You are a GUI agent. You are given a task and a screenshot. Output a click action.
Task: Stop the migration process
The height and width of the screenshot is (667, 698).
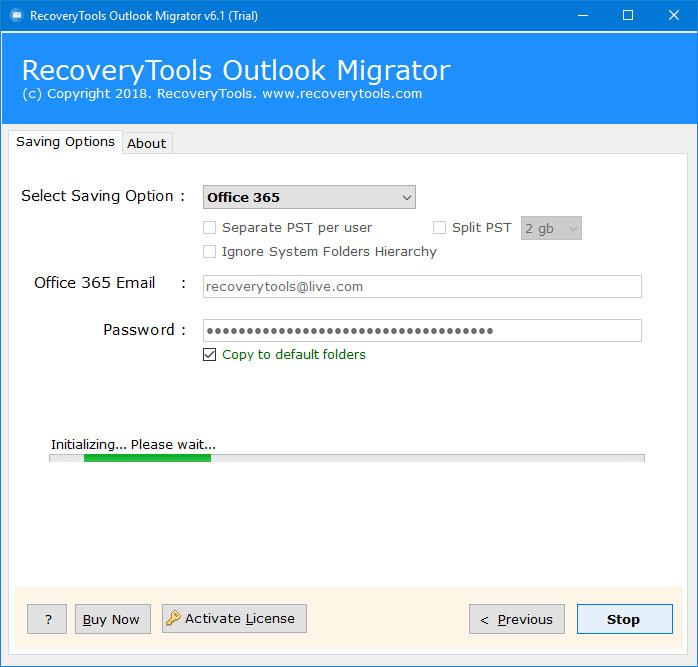click(x=625, y=619)
